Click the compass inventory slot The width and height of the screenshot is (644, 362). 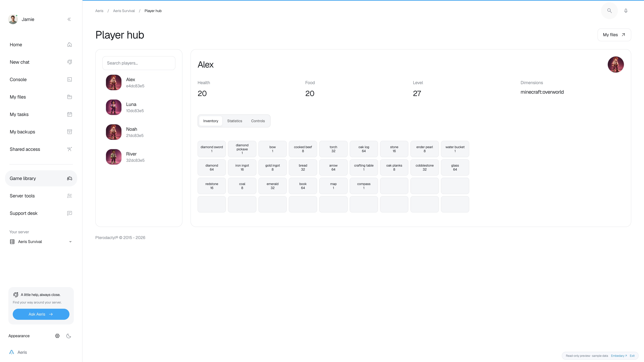click(x=364, y=186)
